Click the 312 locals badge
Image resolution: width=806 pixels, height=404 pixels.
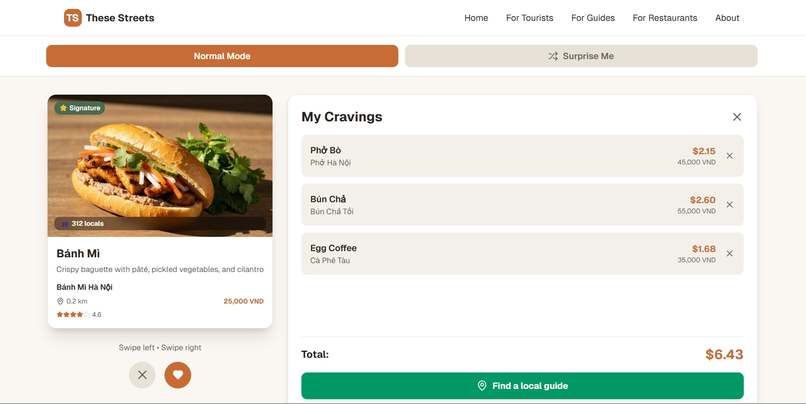pyautogui.click(x=82, y=224)
